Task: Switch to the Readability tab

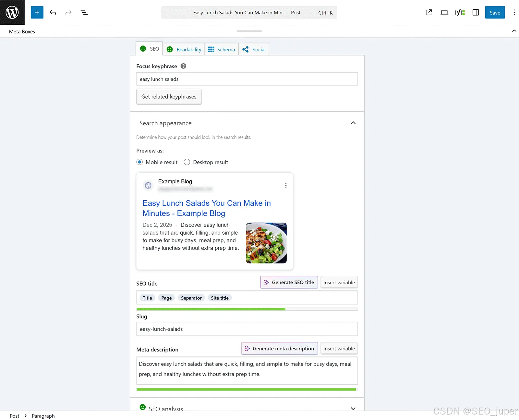Action: click(x=184, y=49)
